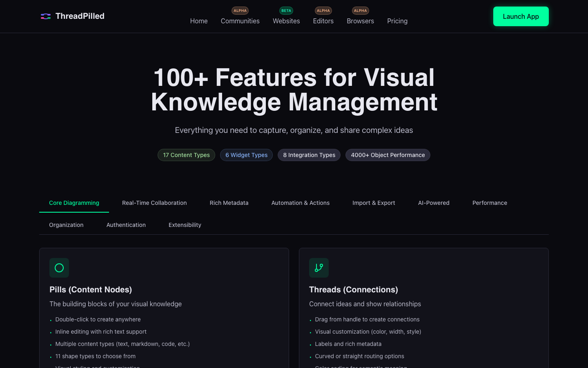Switch to the AI-Powered tab
588x368 pixels.
click(434, 203)
